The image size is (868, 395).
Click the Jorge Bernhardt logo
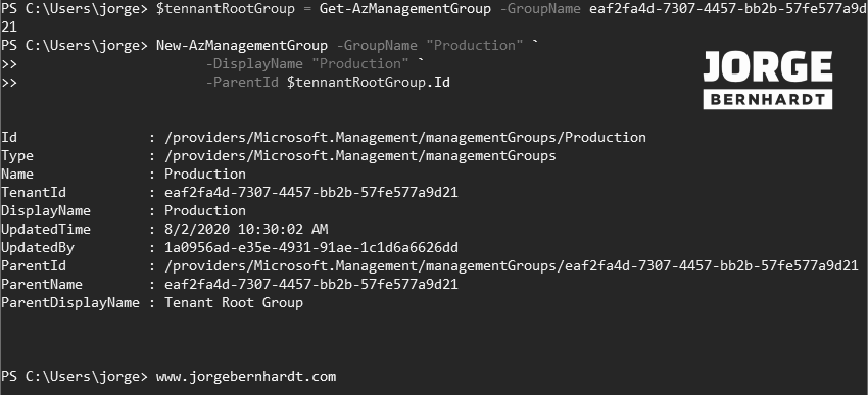click(x=767, y=80)
